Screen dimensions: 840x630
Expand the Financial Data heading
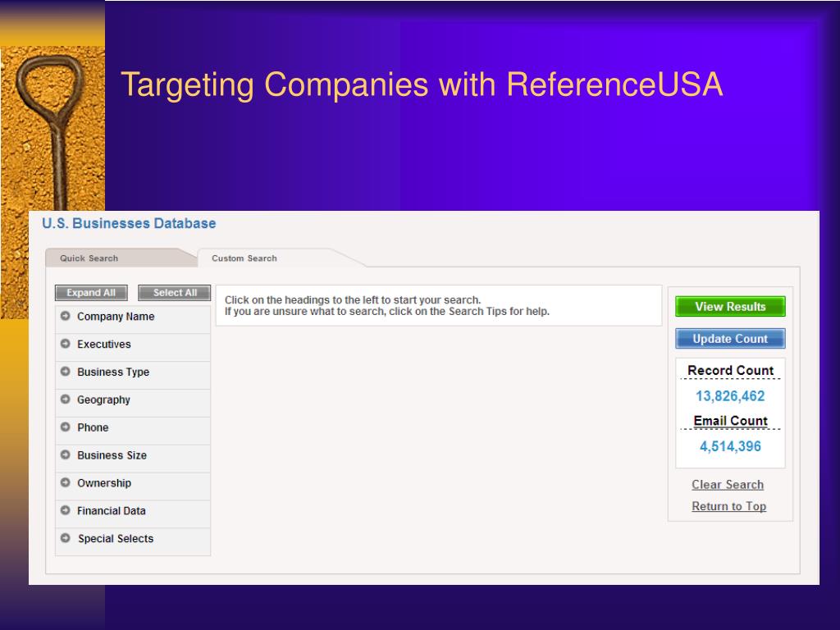coord(133,514)
